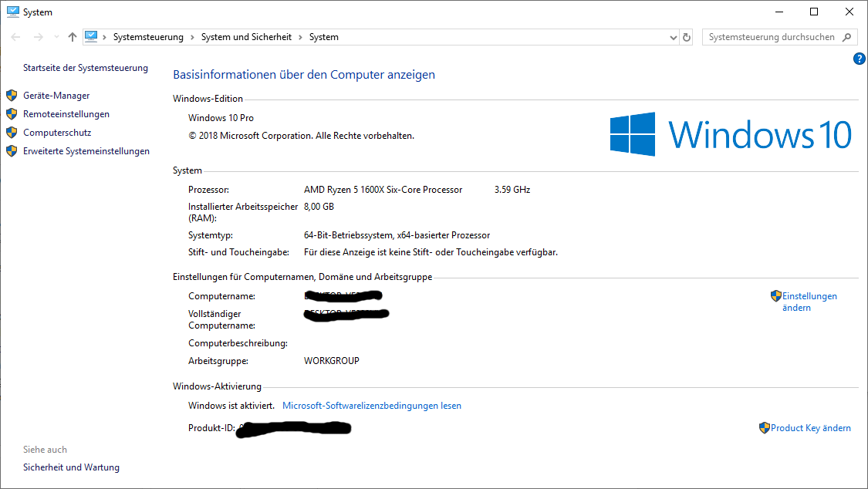Maximize the System window
Viewport: 868px width, 489px height.
[814, 12]
